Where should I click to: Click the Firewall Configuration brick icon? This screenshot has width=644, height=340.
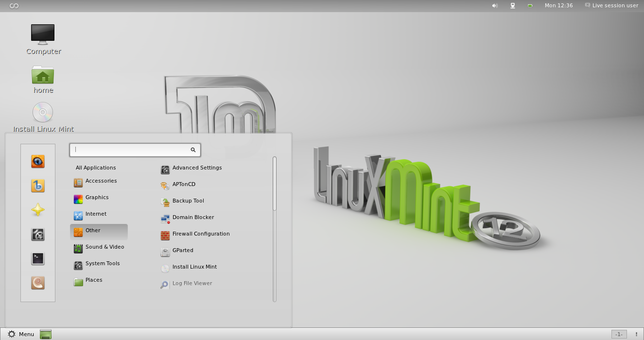point(165,236)
